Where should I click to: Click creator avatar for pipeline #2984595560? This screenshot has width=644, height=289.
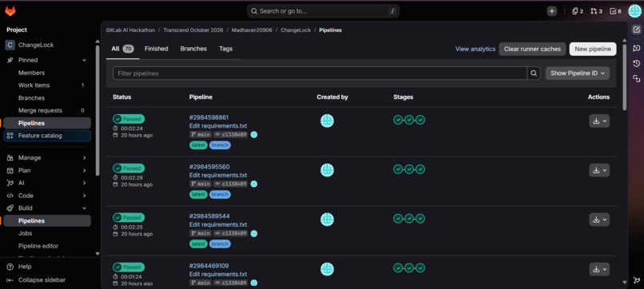coord(327,170)
